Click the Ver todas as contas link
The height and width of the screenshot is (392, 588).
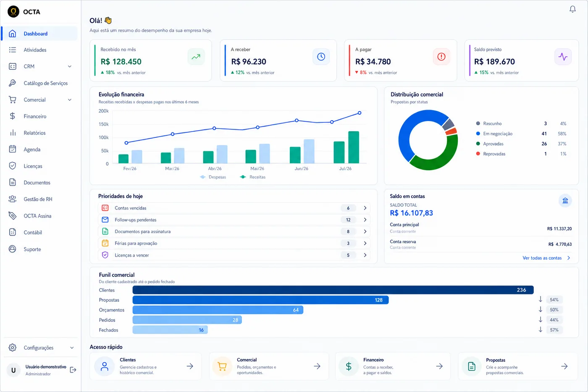pos(546,258)
